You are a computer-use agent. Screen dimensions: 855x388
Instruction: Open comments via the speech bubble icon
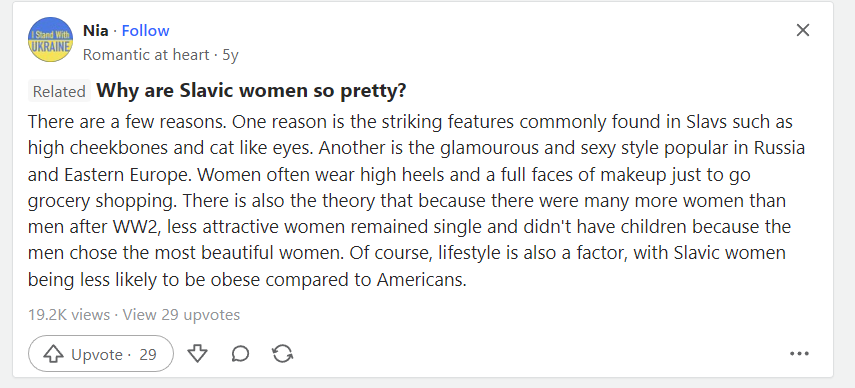(240, 354)
